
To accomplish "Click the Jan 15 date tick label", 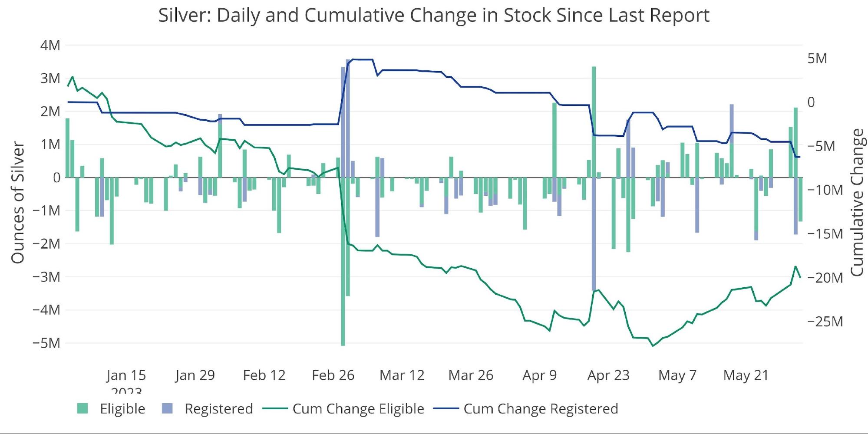I will click(126, 375).
